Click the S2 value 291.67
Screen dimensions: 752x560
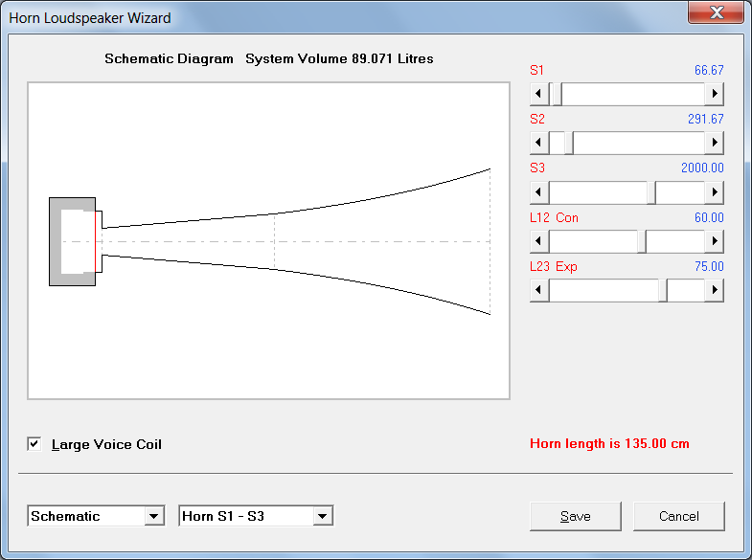click(705, 119)
